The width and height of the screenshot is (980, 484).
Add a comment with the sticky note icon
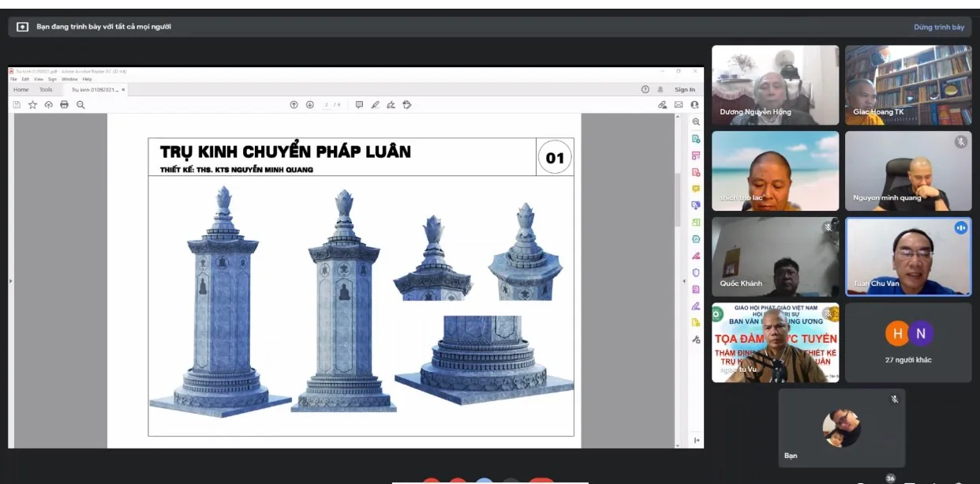[359, 104]
